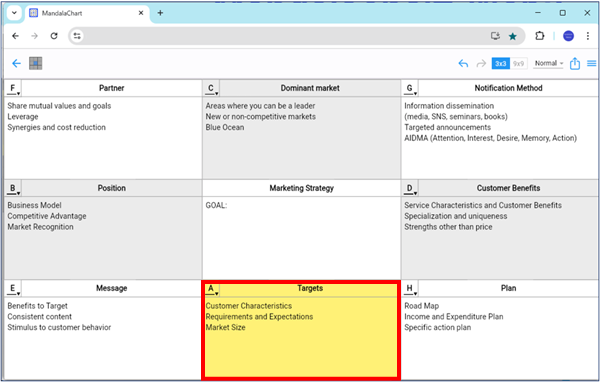Viewport: 600px width, 382px height.
Task: Click 'Road Map' line
Action: [x=421, y=306]
